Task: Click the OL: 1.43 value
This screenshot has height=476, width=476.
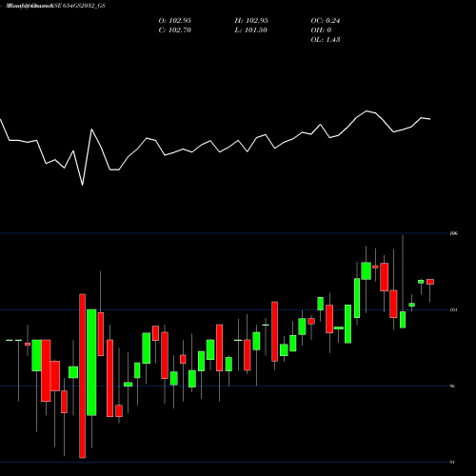Action: point(326,40)
